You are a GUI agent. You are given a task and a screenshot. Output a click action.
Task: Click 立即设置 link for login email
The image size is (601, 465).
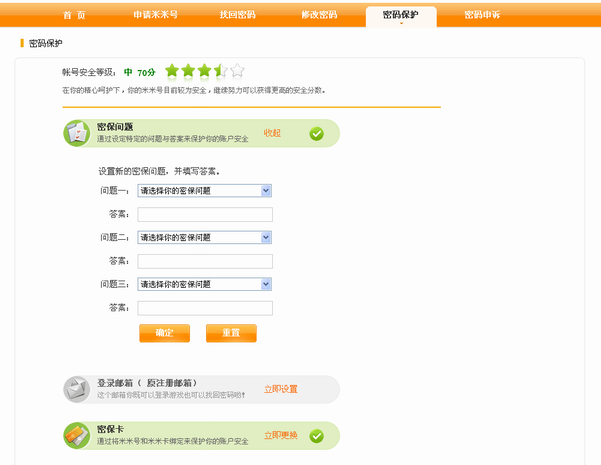pos(280,389)
